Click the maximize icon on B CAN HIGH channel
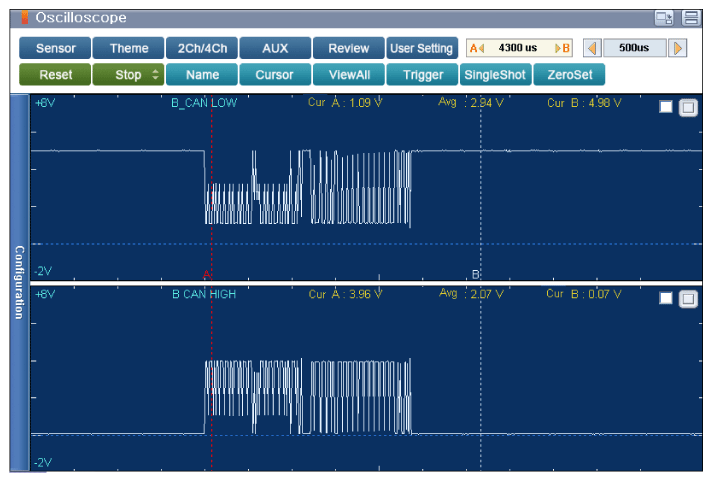 tap(688, 299)
